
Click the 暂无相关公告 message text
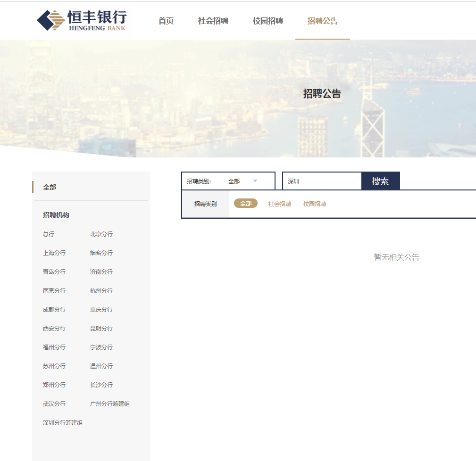pos(396,257)
